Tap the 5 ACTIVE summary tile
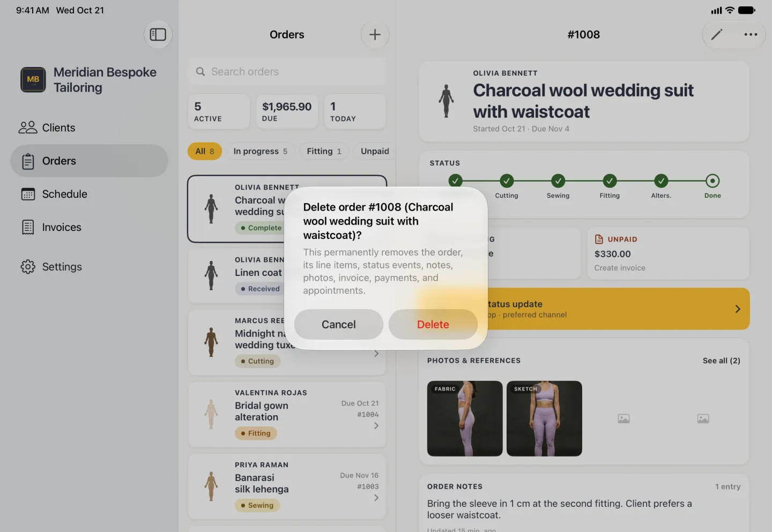The height and width of the screenshot is (532, 772). pyautogui.click(x=219, y=111)
